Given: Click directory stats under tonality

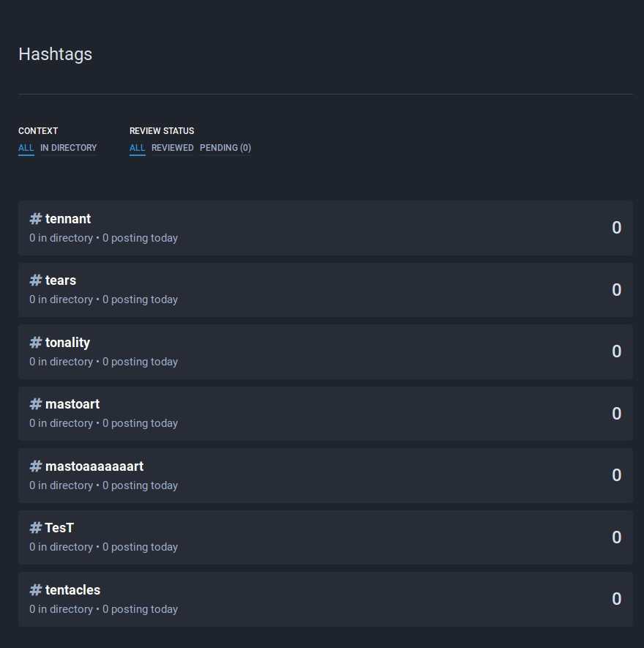Looking at the screenshot, I should [104, 362].
